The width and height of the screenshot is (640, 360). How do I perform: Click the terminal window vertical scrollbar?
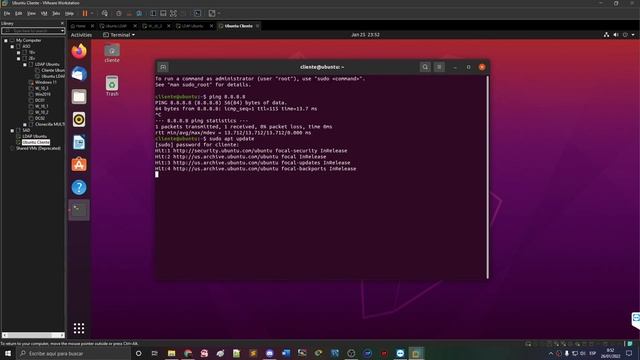point(487,177)
